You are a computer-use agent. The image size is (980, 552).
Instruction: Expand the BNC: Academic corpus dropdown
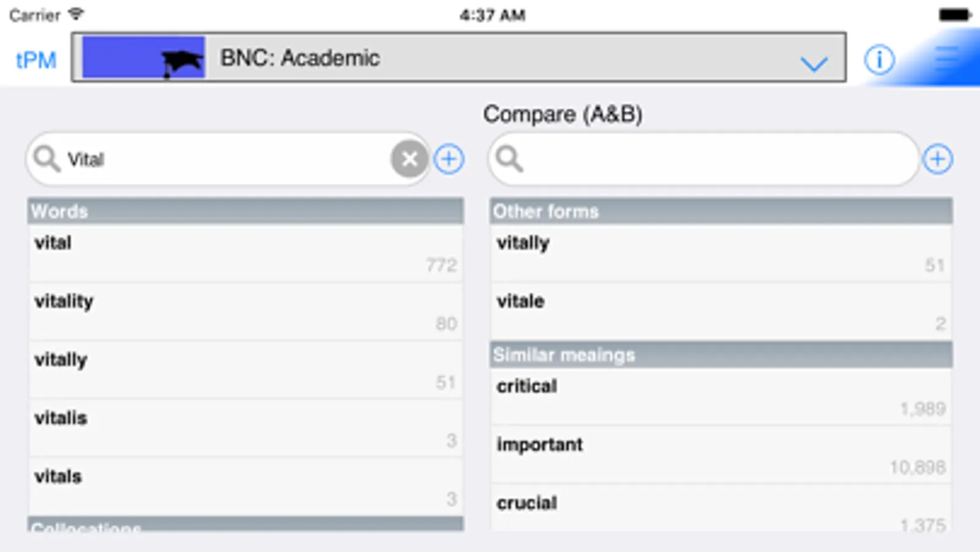coord(458,58)
